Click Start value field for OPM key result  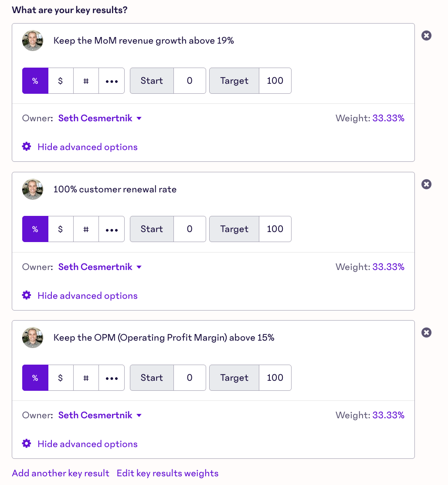point(190,378)
